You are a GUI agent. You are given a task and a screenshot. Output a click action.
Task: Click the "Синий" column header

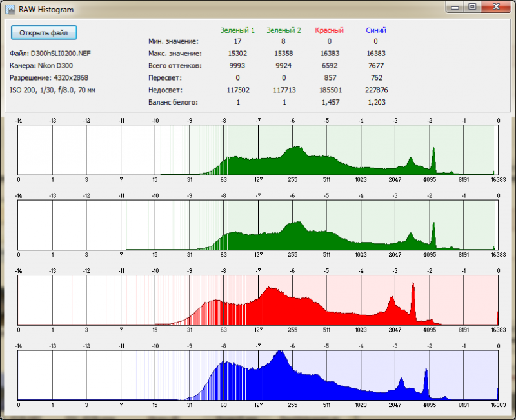pos(376,30)
